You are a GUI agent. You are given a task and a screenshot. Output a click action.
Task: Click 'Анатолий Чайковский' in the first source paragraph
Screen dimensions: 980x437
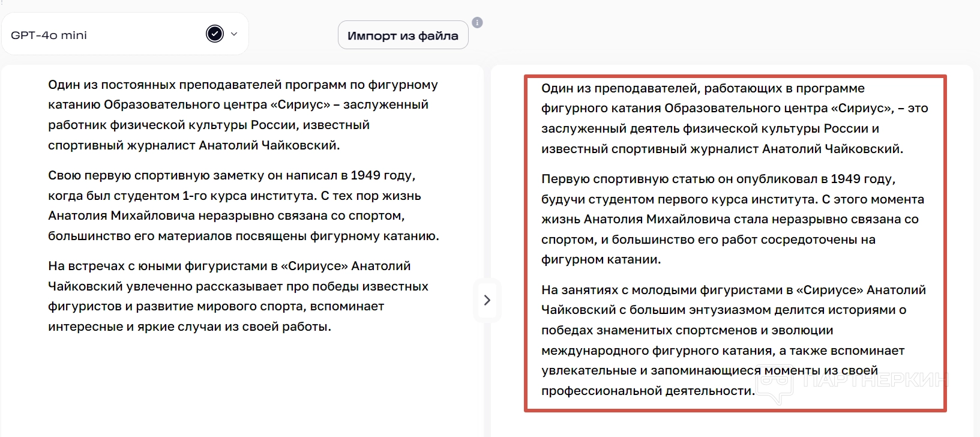pos(269,145)
